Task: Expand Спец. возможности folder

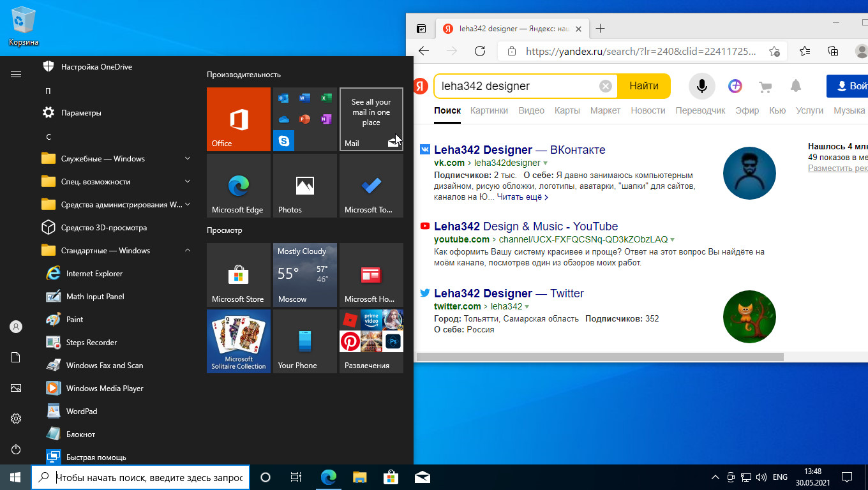Action: (x=117, y=182)
